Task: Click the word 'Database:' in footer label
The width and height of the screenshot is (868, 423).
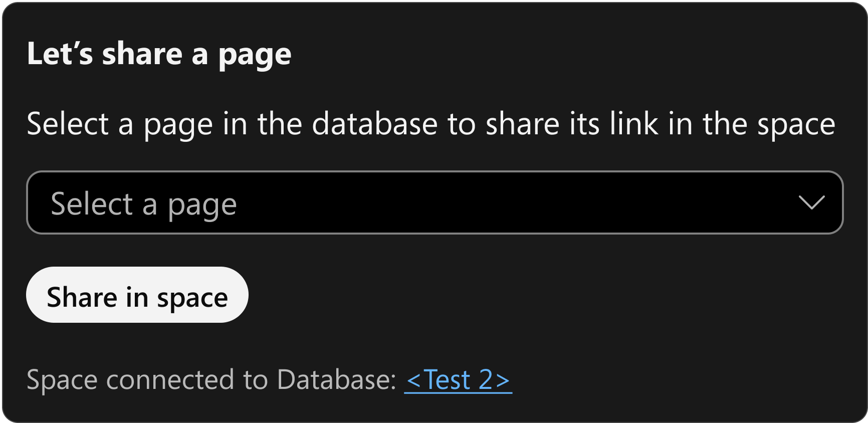Action: 337,379
